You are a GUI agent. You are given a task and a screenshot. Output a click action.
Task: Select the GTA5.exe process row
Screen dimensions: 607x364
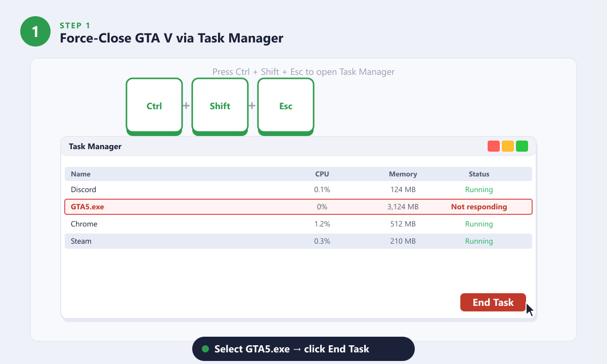tap(298, 207)
